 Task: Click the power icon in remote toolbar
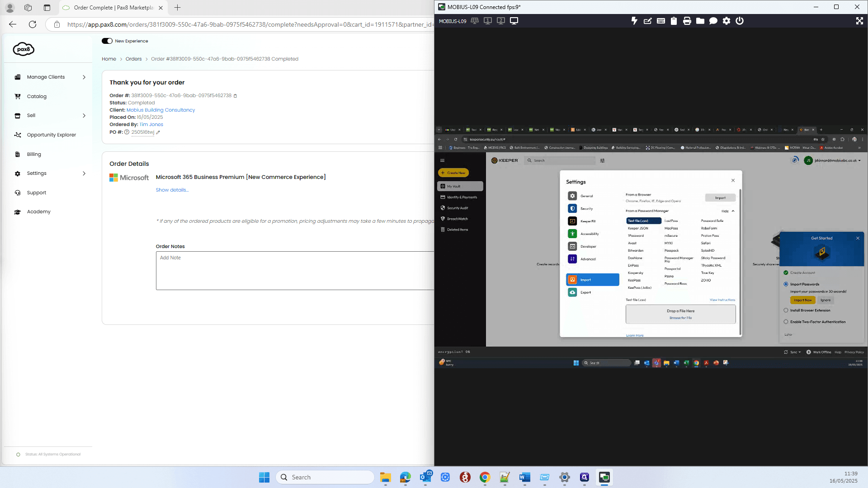(x=739, y=21)
